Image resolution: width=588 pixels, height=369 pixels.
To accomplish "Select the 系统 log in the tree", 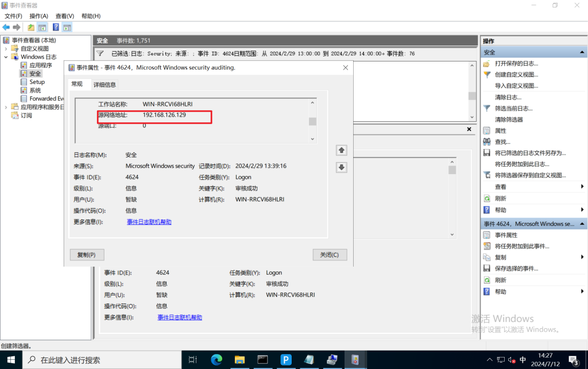I will click(x=35, y=90).
